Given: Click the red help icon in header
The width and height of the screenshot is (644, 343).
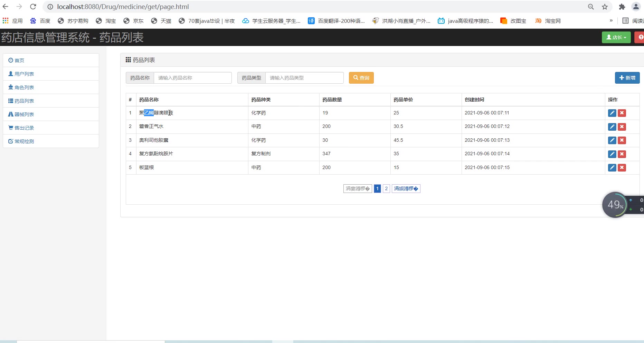Looking at the screenshot, I should tap(640, 37).
